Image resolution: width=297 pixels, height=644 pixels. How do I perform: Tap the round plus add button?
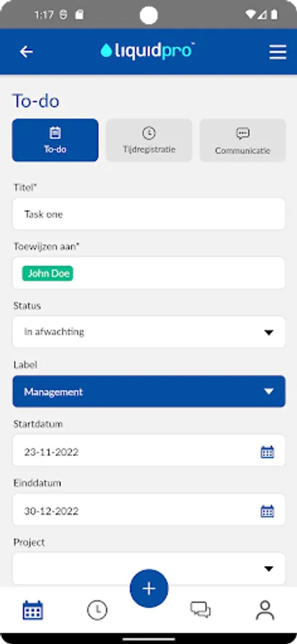[x=149, y=589]
